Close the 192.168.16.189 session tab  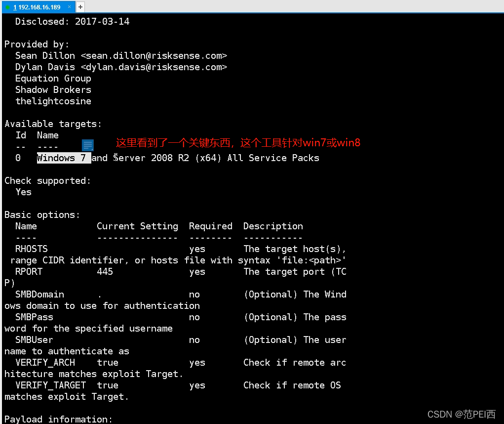coord(69,7)
